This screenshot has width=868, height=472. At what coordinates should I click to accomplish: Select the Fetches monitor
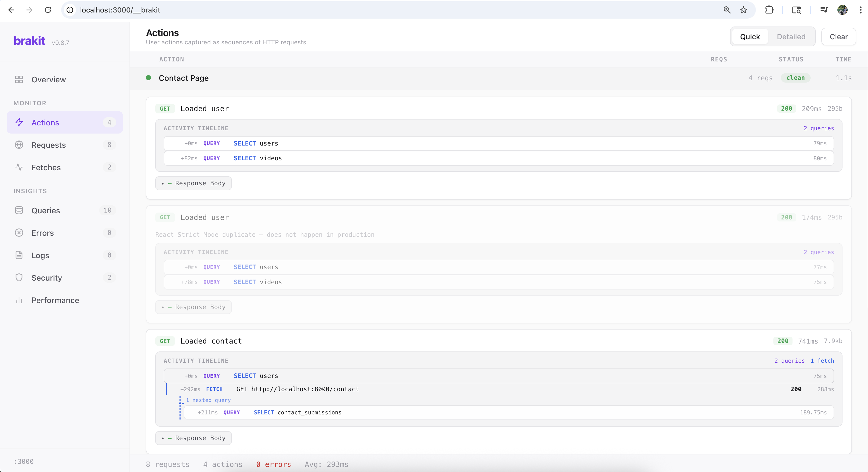click(x=46, y=167)
